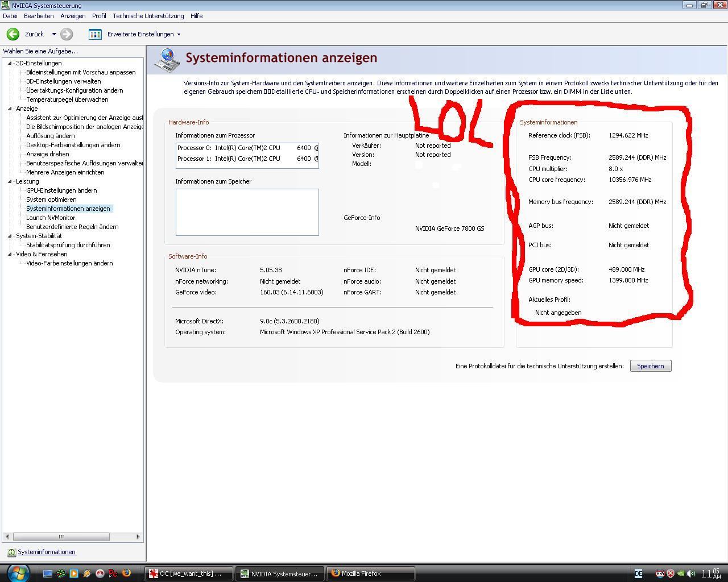Collapse the 3D-Einstellungen tree node
This screenshot has height=582, width=728.
(10, 63)
